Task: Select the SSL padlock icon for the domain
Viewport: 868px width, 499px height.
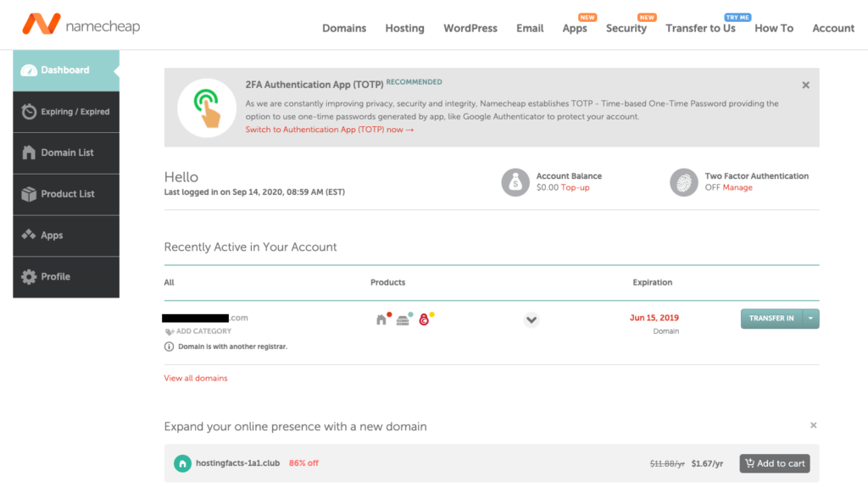Action: [423, 319]
